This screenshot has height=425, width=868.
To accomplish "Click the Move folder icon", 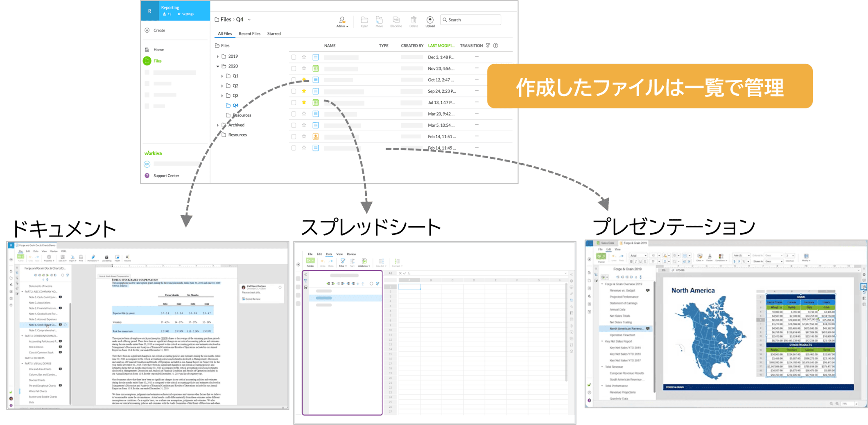I will 379,20.
